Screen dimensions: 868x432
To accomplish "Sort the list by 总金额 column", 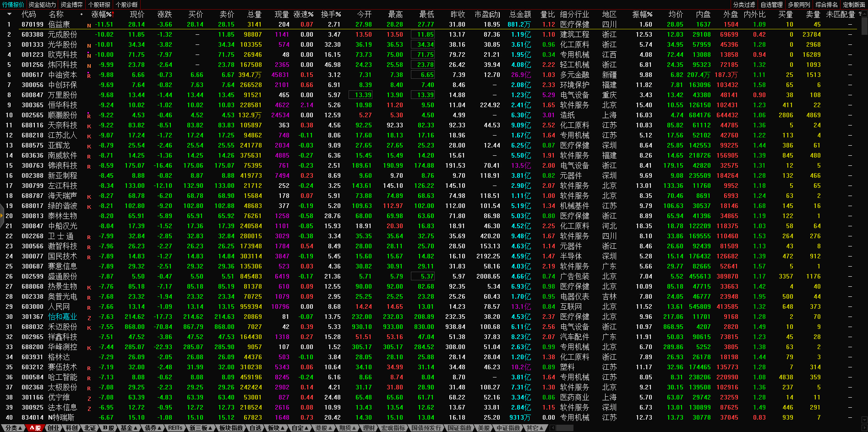I will click(x=520, y=14).
